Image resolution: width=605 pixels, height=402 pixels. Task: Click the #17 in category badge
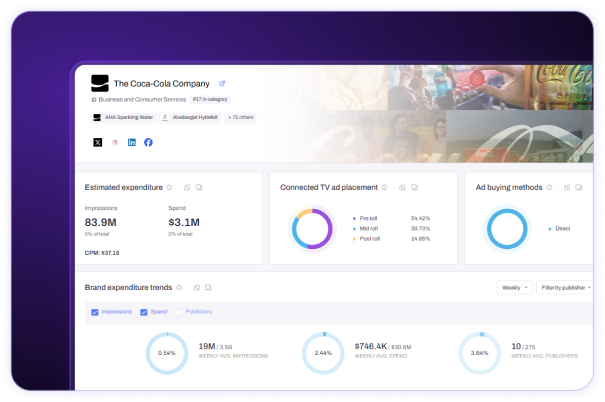[x=210, y=100]
